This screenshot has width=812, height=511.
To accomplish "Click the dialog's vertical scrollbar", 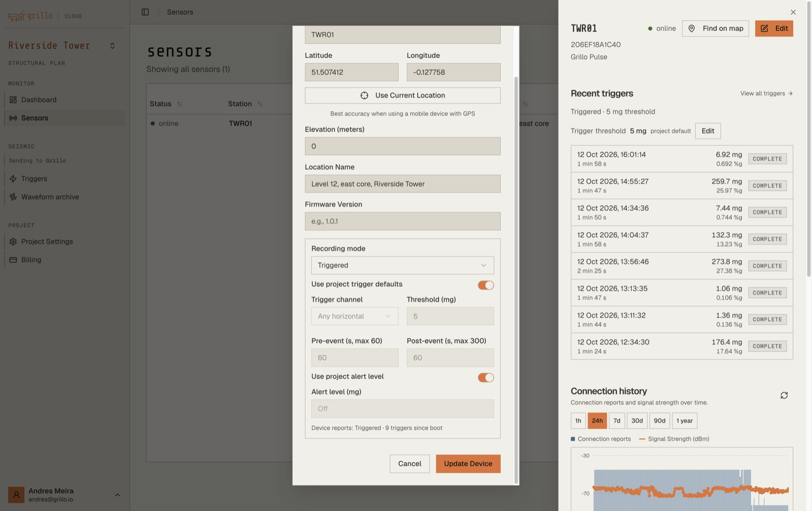I will 516,280.
